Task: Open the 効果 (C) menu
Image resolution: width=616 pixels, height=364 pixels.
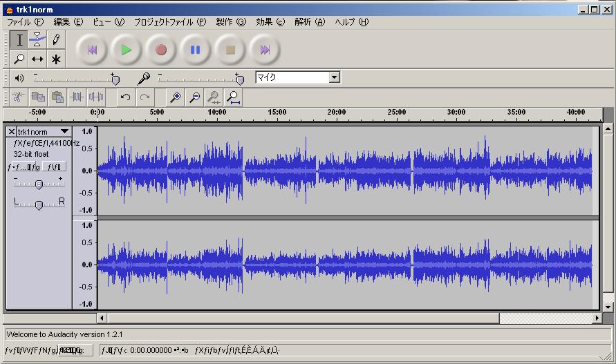Action: 270,22
